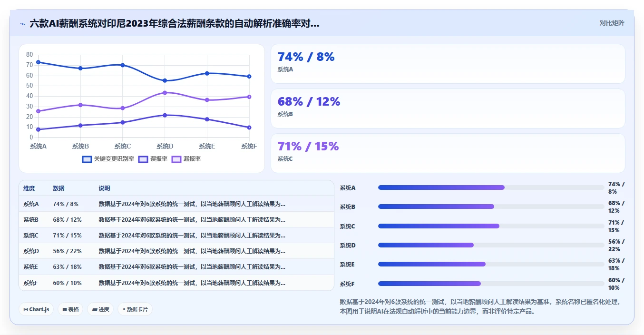The width and height of the screenshot is (644, 335).
Task: Open the 系统B 68% / 12% data card
Action: pyautogui.click(x=448, y=108)
